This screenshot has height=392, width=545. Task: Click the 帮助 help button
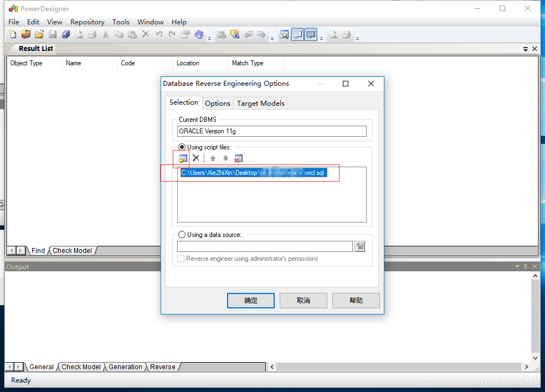click(356, 301)
